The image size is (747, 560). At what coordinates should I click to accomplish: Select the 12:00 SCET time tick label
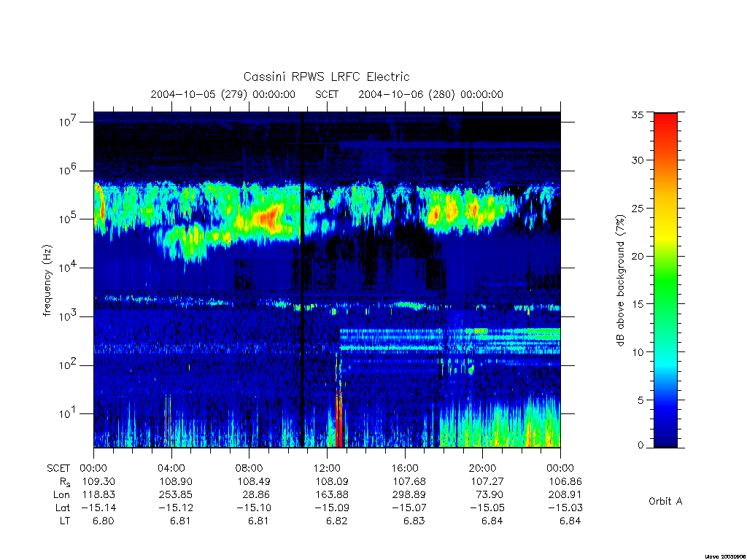327,468
